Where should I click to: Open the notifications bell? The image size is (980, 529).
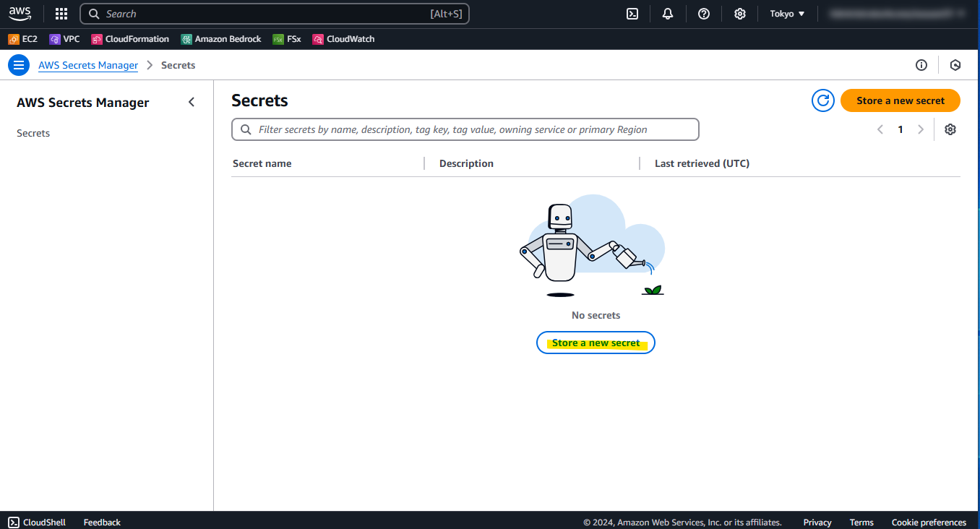coord(668,14)
